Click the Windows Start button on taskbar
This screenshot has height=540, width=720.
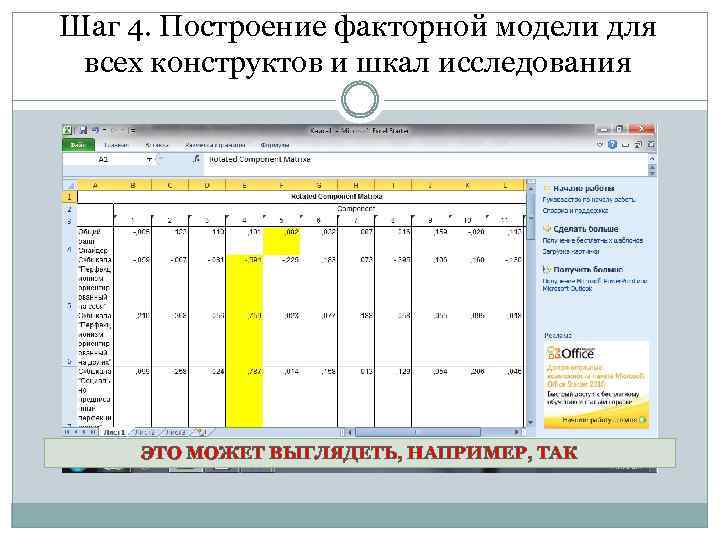coord(76,469)
